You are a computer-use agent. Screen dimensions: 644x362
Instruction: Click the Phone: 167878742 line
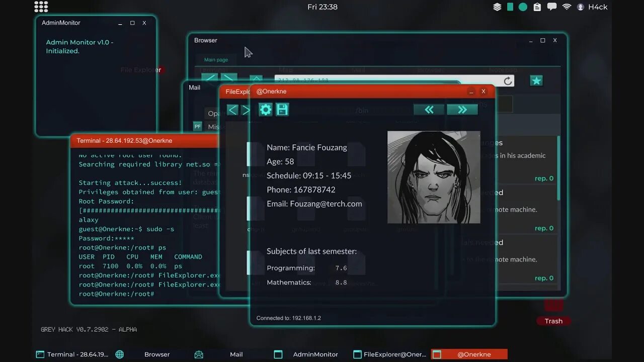(x=301, y=190)
